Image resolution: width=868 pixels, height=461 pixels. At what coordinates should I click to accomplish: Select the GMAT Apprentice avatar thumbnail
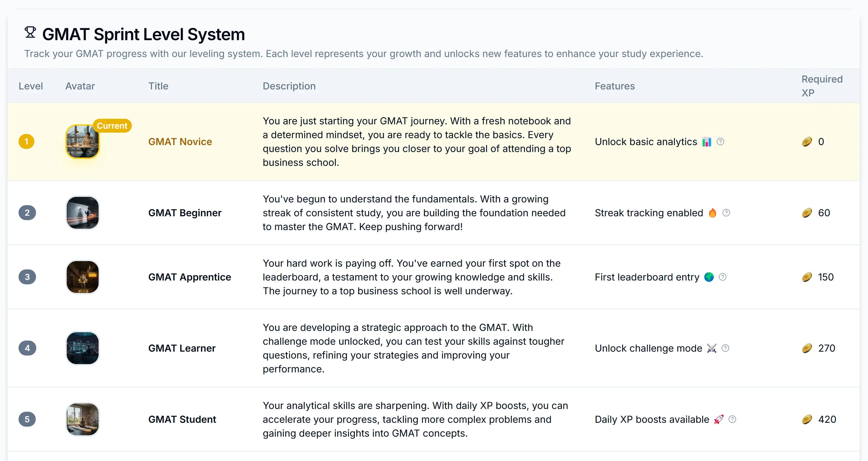(x=83, y=277)
